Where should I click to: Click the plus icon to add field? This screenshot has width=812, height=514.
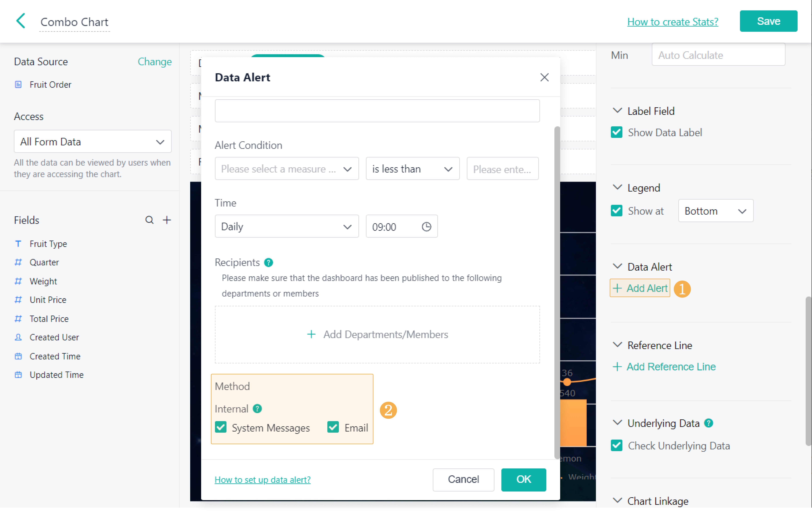click(x=167, y=220)
